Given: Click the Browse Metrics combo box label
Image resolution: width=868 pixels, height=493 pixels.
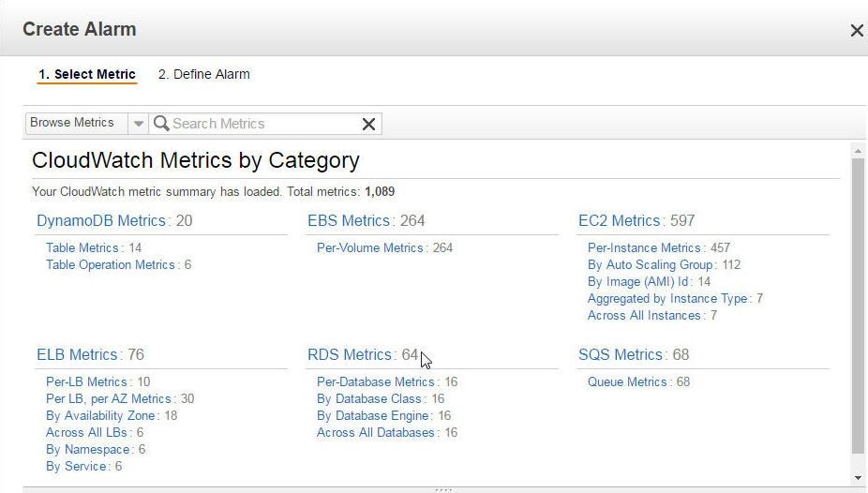Looking at the screenshot, I should click(72, 123).
